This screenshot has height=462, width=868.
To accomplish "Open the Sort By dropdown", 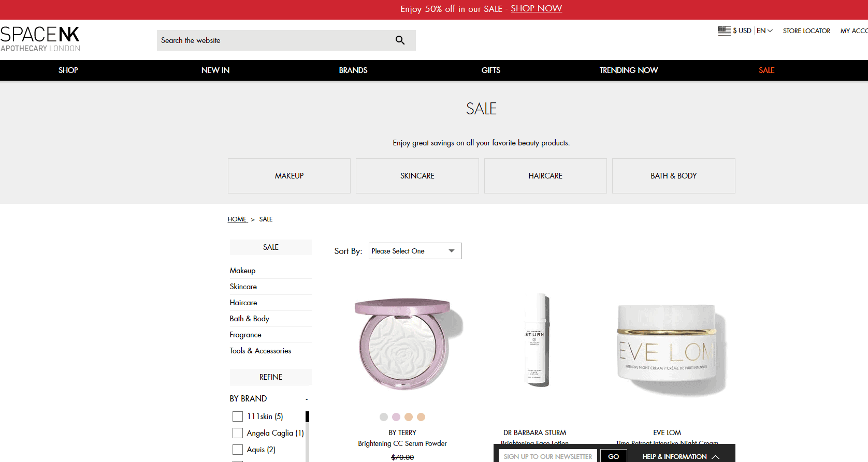I will pos(415,251).
